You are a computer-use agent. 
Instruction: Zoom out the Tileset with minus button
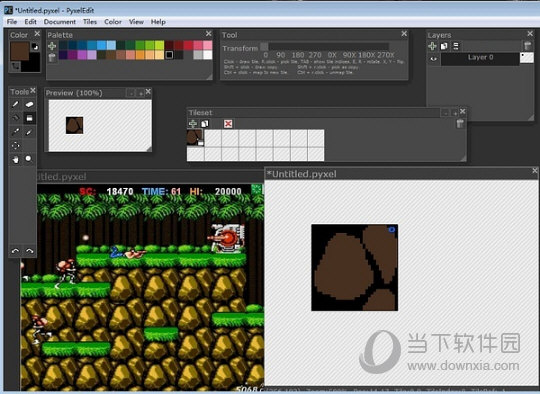pyautogui.click(x=445, y=113)
